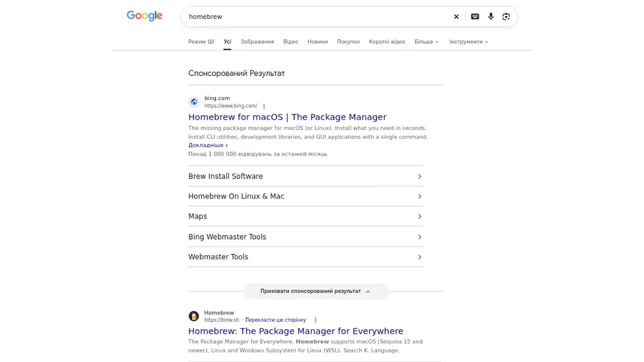Open the on-screen keyboard icon
Viewport: 644px width, 362px height.
tap(475, 17)
